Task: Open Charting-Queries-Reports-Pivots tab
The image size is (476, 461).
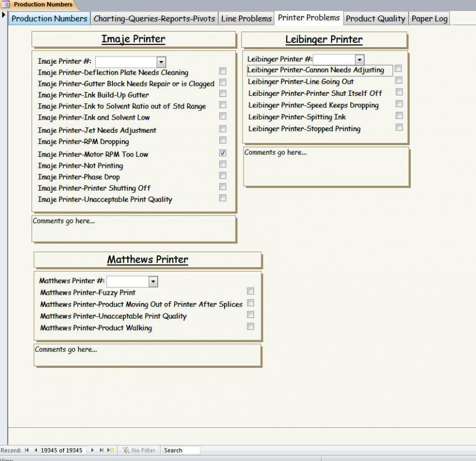Action: [154, 18]
